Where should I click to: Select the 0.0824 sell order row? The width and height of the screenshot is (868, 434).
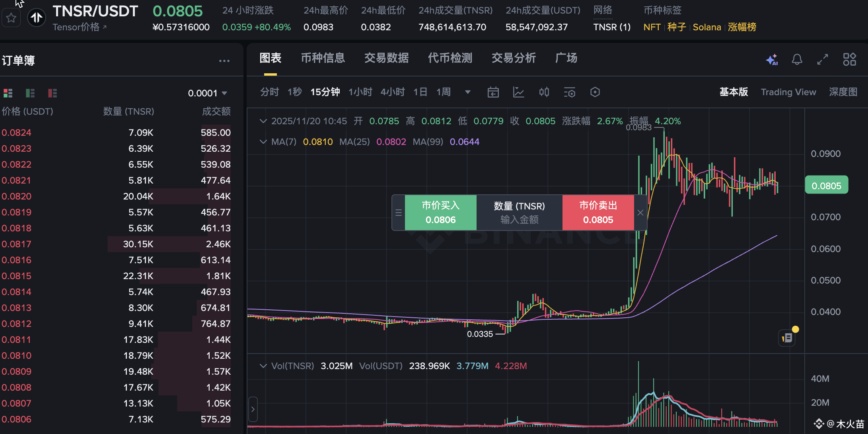[x=116, y=133]
